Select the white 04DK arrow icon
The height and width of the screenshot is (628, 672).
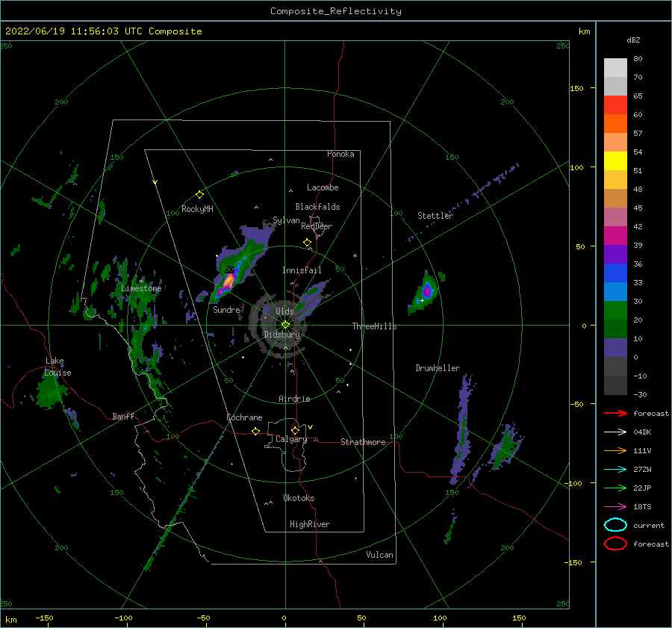tap(615, 432)
